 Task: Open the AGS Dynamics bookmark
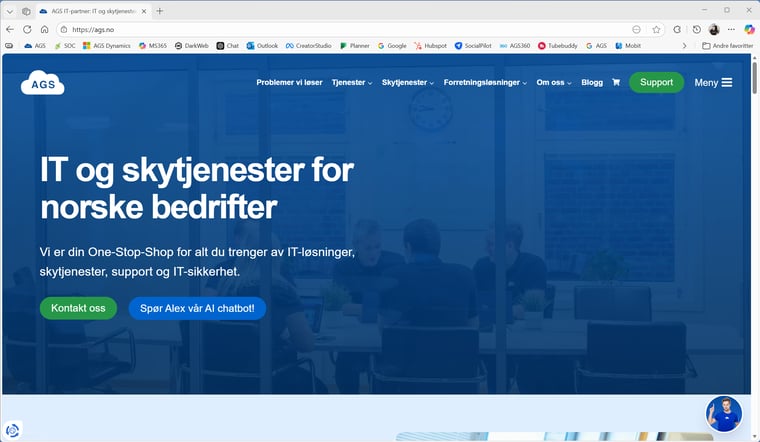coord(107,46)
